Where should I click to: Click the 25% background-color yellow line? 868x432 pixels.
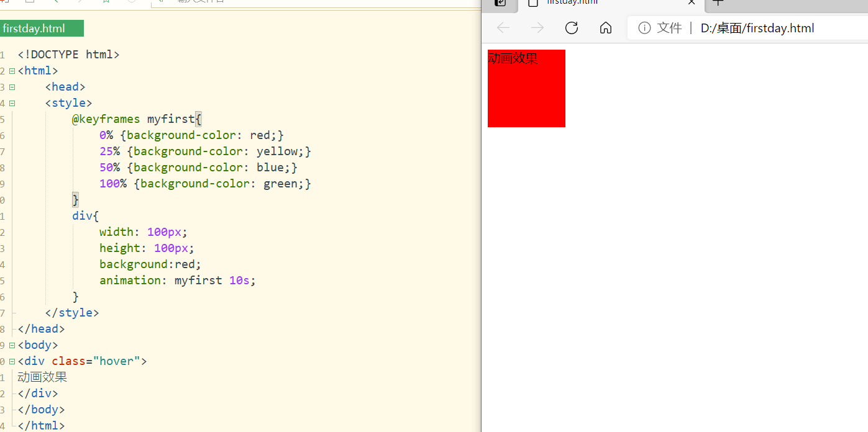[205, 151]
